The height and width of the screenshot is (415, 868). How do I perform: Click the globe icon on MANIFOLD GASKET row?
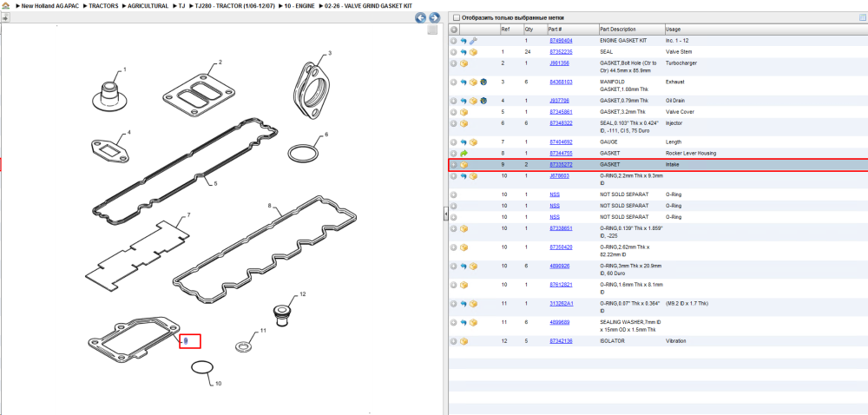pyautogui.click(x=483, y=82)
